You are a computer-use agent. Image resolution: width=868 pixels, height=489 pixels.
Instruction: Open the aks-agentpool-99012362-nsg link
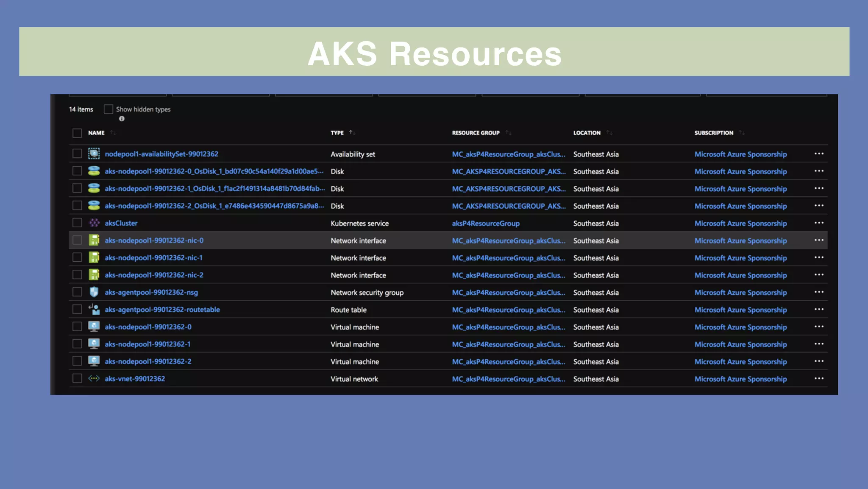(x=151, y=292)
